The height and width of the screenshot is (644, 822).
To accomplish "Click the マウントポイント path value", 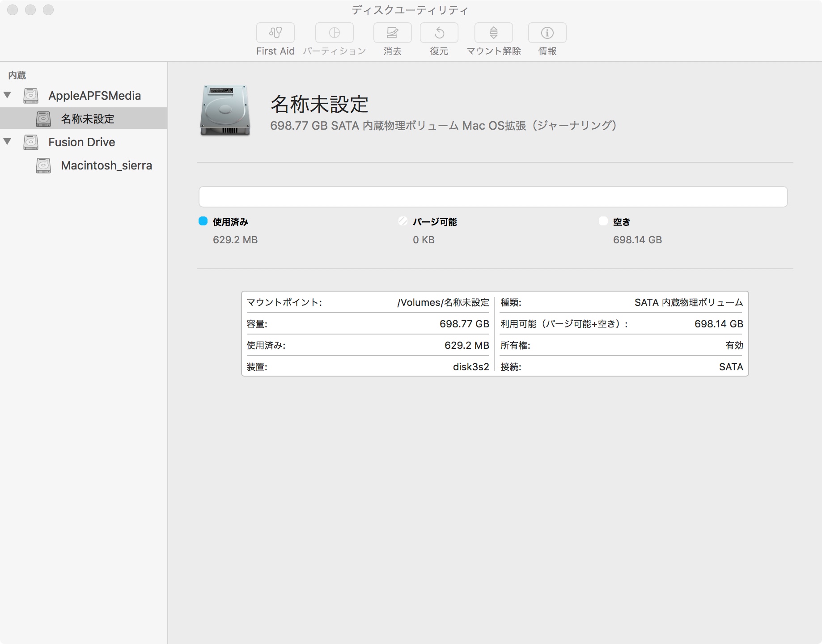I will 443,302.
